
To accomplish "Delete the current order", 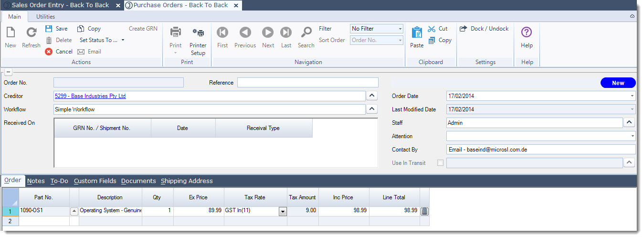I will (x=59, y=40).
